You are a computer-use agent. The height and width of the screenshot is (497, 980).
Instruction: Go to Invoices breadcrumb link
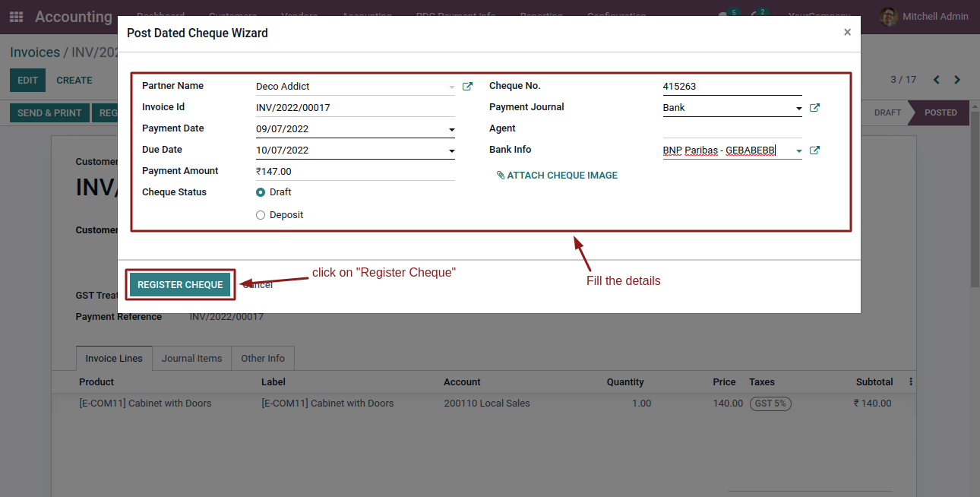pos(35,52)
